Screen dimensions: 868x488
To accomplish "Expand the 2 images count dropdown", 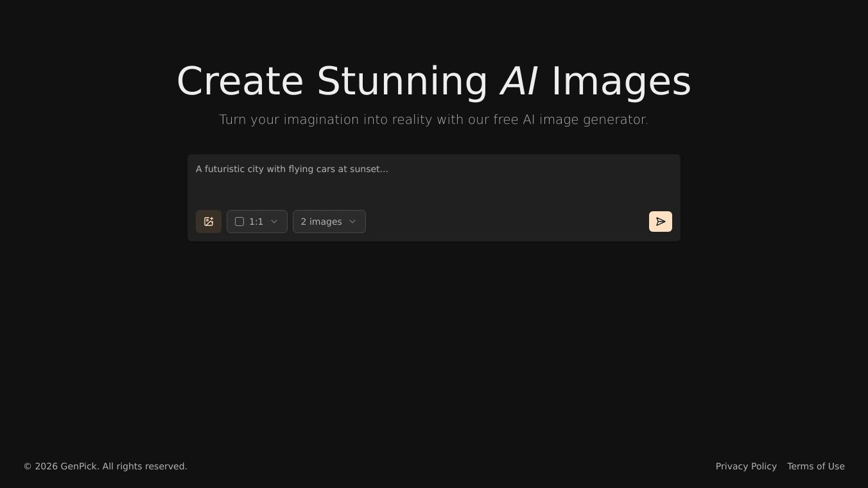I will click(329, 222).
